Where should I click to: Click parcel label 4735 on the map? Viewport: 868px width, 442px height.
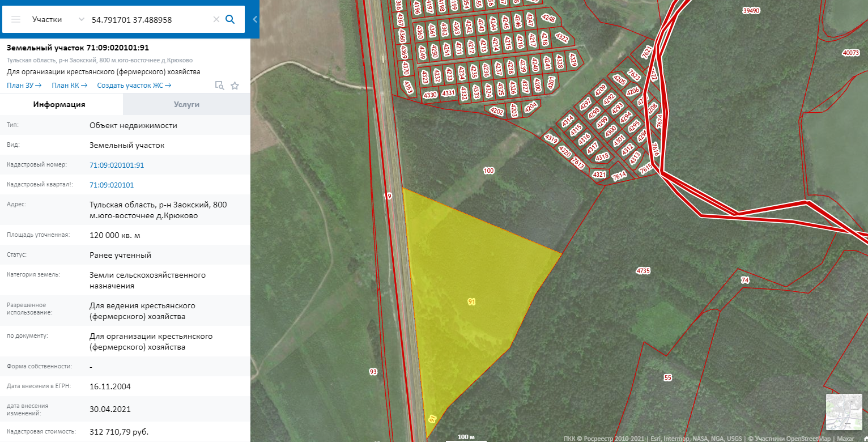point(643,271)
